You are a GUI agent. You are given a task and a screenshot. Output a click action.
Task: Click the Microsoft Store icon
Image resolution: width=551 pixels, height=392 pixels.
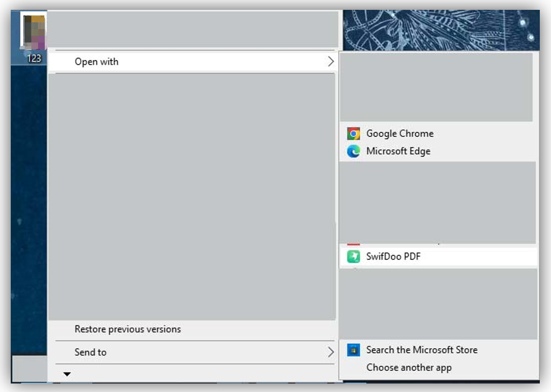[354, 350]
